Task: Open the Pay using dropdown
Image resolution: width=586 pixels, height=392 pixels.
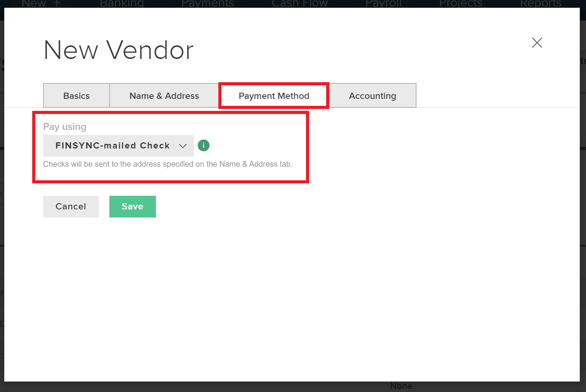Action: pos(118,146)
